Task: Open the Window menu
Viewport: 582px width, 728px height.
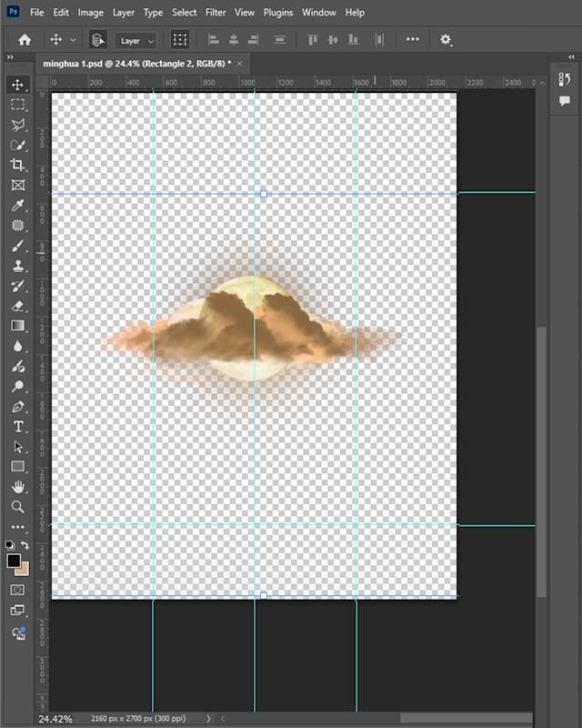Action: click(x=319, y=13)
